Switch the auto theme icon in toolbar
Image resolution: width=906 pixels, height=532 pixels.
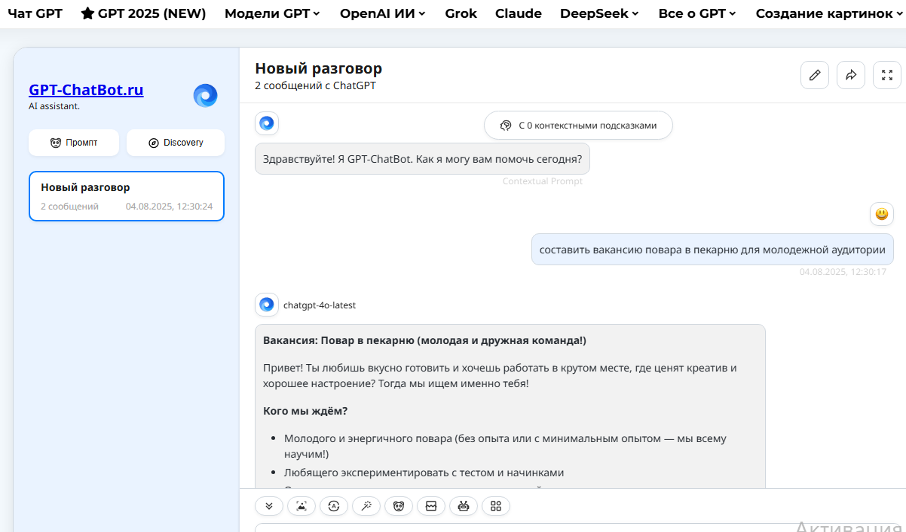(334, 506)
